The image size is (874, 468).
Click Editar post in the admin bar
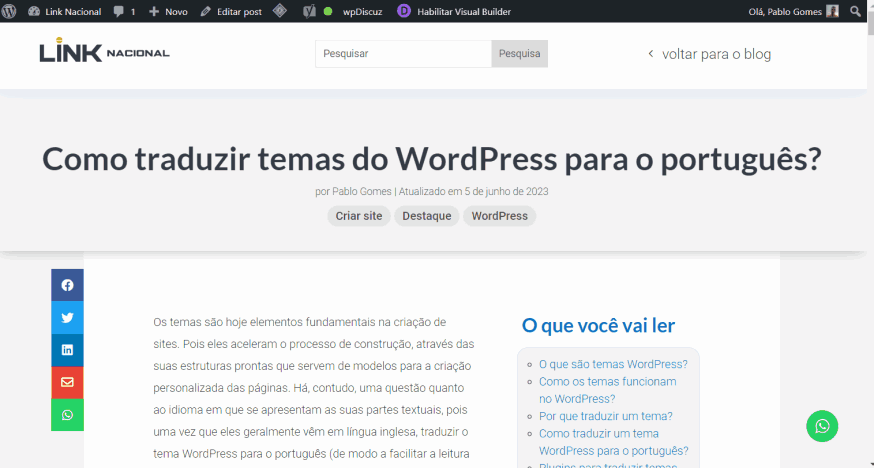[x=231, y=11]
